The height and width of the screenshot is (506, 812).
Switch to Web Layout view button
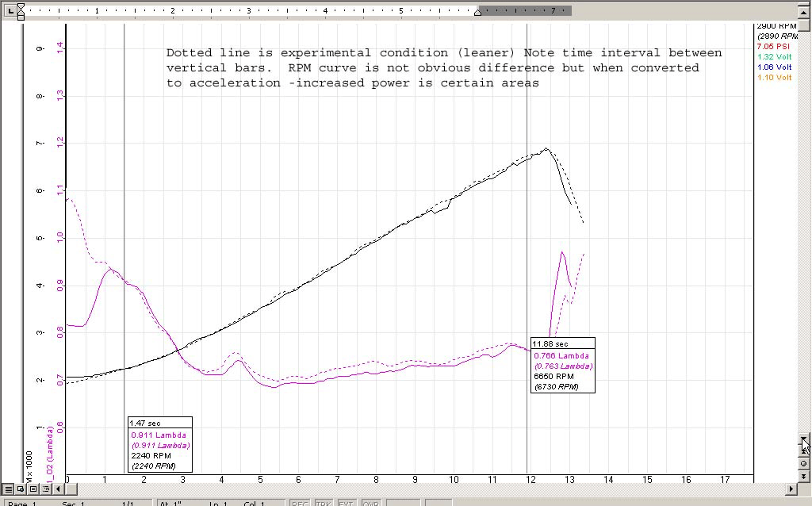(21, 489)
